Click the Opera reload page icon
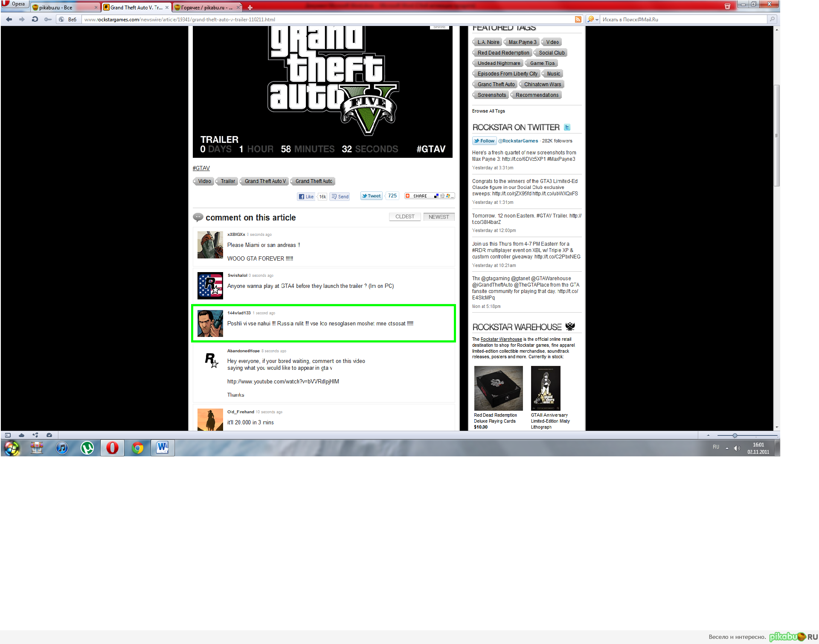819x644 pixels. click(x=35, y=19)
